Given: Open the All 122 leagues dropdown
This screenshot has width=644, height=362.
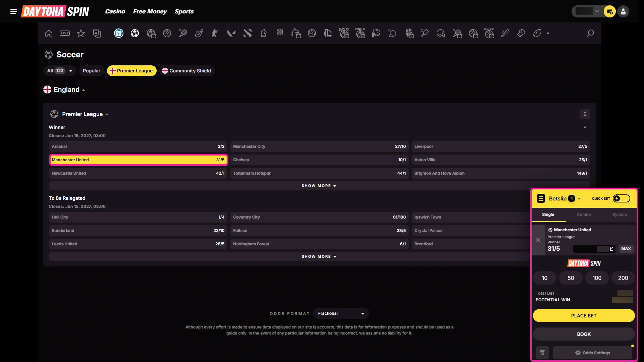Looking at the screenshot, I should click(x=60, y=71).
